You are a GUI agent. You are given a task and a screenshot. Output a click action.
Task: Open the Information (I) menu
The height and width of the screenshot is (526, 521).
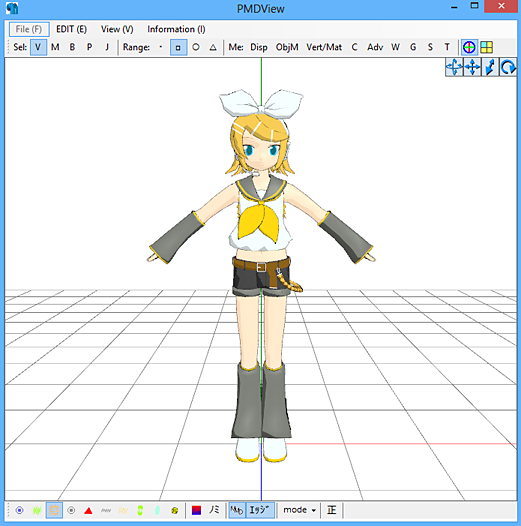176,29
